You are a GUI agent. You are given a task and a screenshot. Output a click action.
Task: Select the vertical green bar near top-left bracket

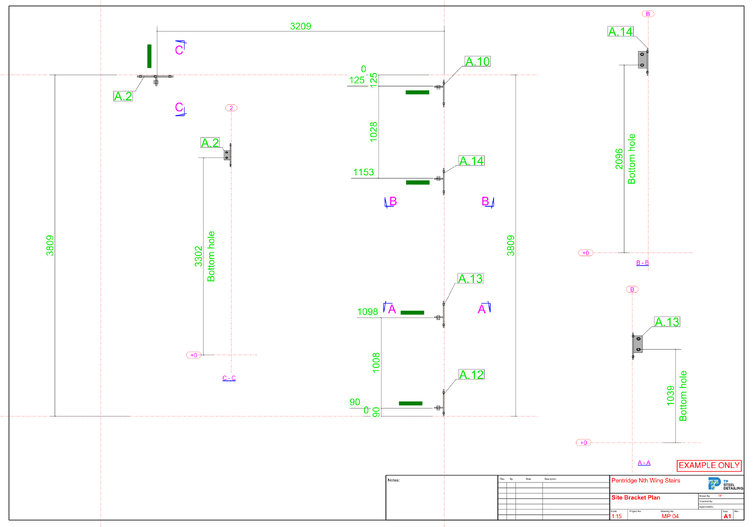point(149,55)
